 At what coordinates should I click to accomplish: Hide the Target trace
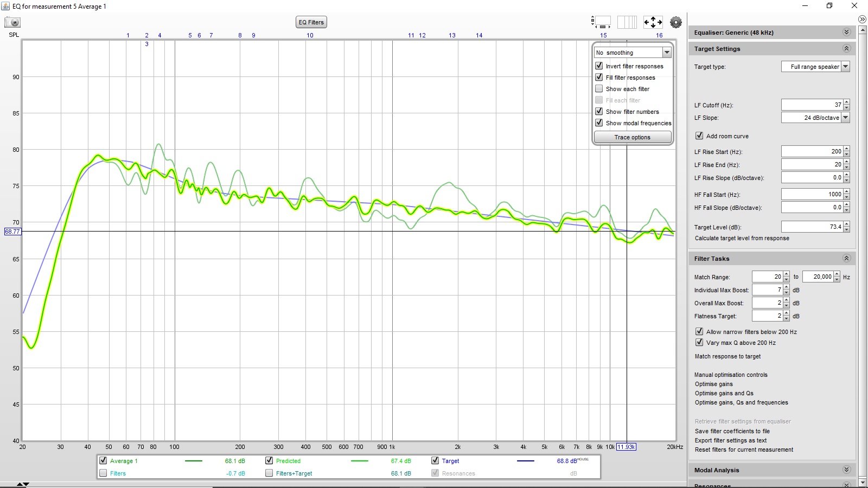(x=435, y=460)
